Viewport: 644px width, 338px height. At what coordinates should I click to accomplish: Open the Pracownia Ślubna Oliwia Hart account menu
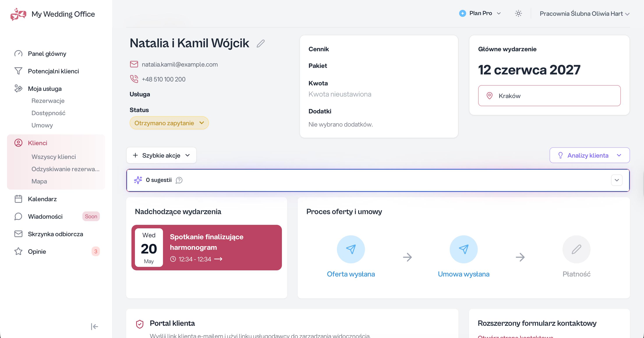pyautogui.click(x=584, y=14)
